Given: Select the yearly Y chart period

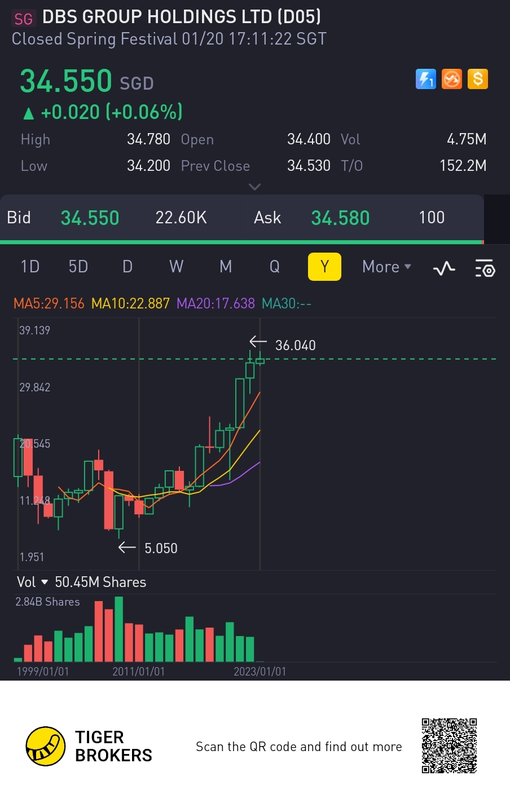Looking at the screenshot, I should coord(324,267).
